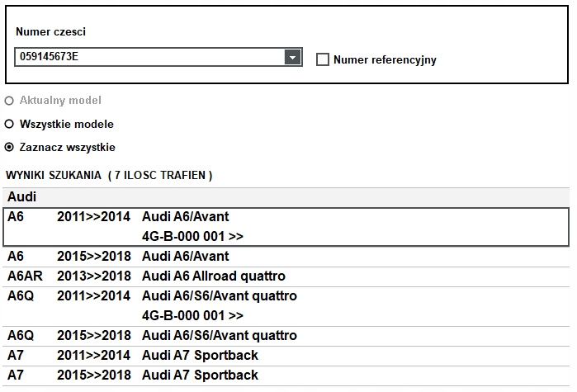Open the Numer czesci dropdown arrow
The width and height of the screenshot is (577, 392).
coord(292,58)
